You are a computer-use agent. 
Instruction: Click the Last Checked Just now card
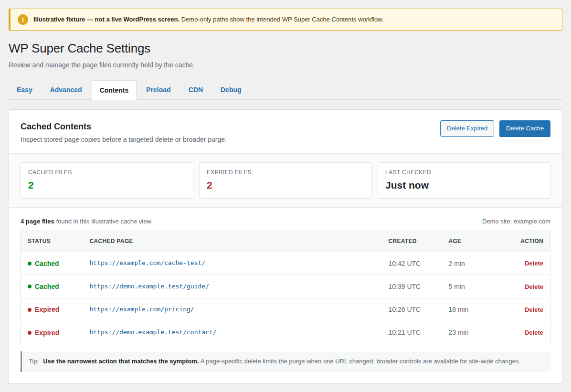[x=464, y=180]
